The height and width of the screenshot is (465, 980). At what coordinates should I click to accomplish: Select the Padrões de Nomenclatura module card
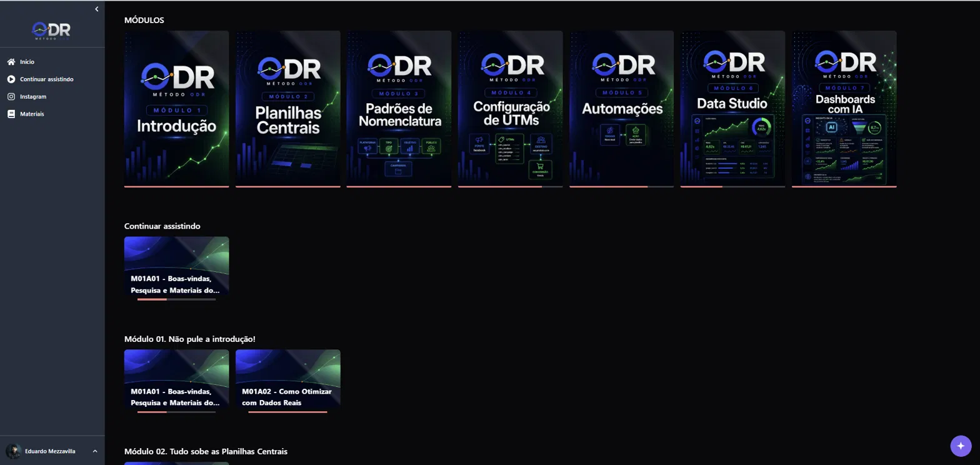click(x=399, y=109)
